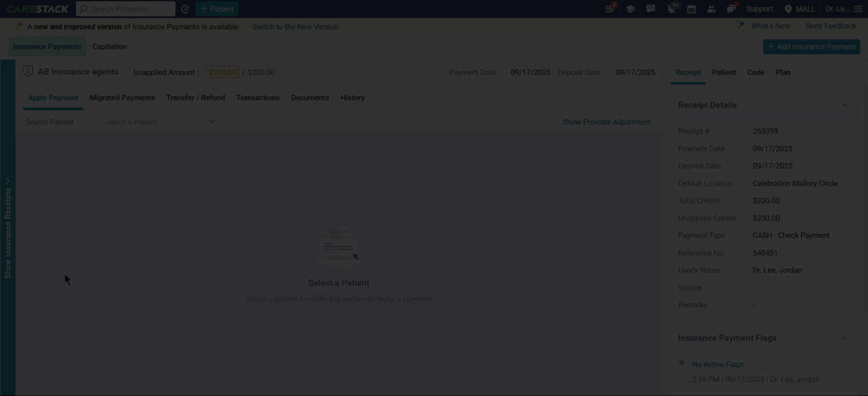Open the Dr. Le... user menu
The image size is (868, 396).
tap(837, 9)
